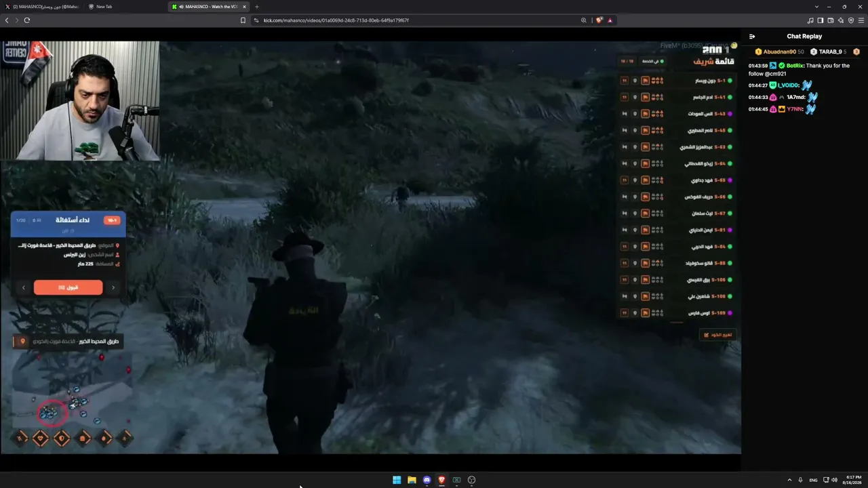The image size is (868, 488).
Task: Open the Windows Start menu
Action: (397, 480)
